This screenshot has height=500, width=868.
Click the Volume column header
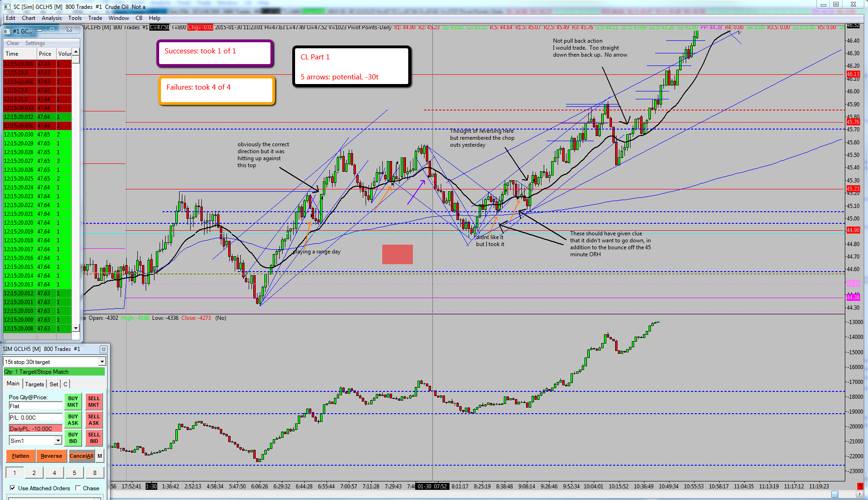pyautogui.click(x=64, y=54)
